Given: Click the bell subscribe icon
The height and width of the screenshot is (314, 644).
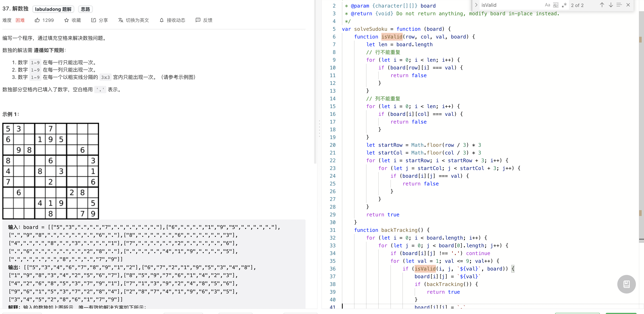Looking at the screenshot, I should pos(162,20).
